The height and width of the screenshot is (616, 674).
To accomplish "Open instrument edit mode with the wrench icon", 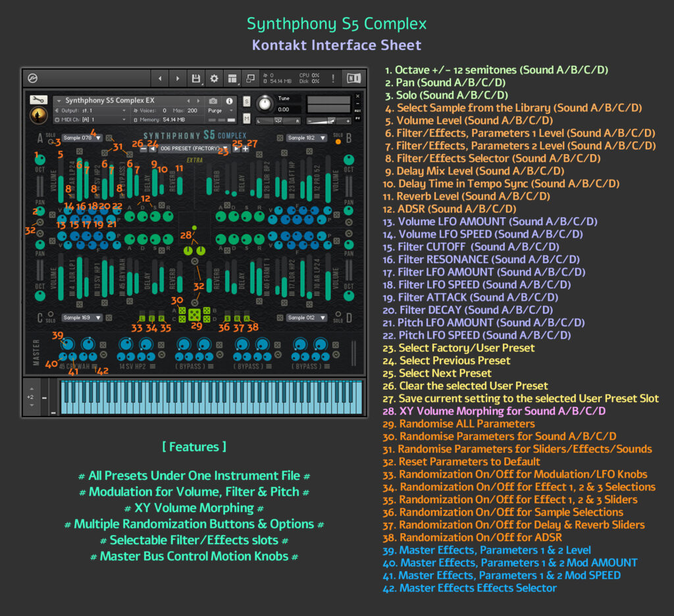I will [x=38, y=100].
